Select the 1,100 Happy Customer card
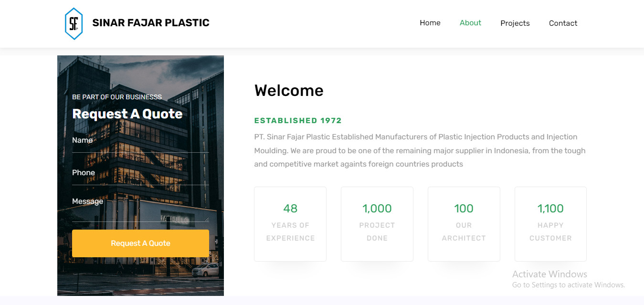The width and height of the screenshot is (644, 305). tap(550, 224)
